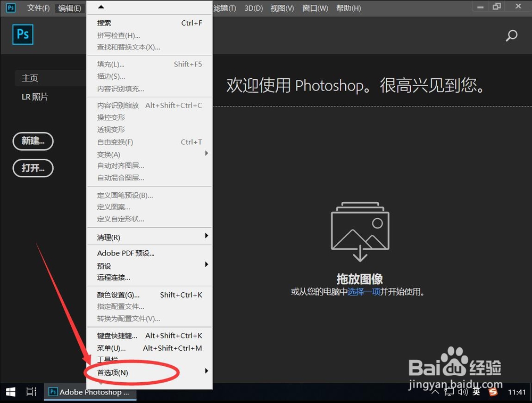Open Task View on the taskbar
532x403 pixels.
point(31,392)
